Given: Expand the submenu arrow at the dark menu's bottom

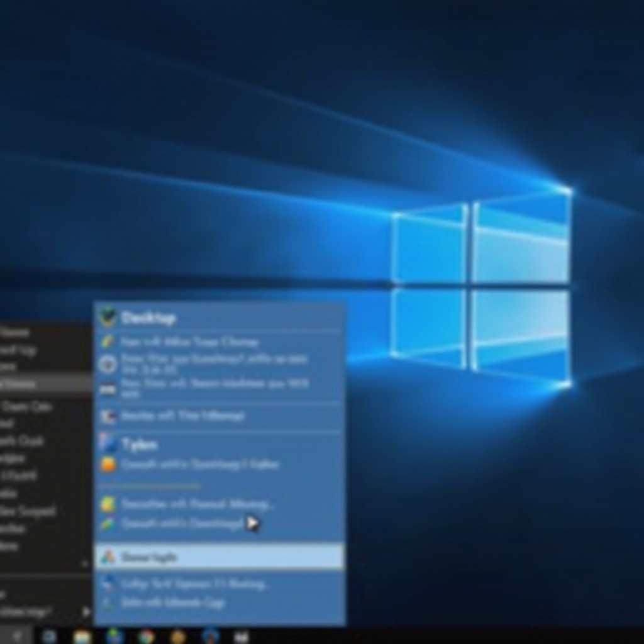Looking at the screenshot, I should (x=86, y=611).
